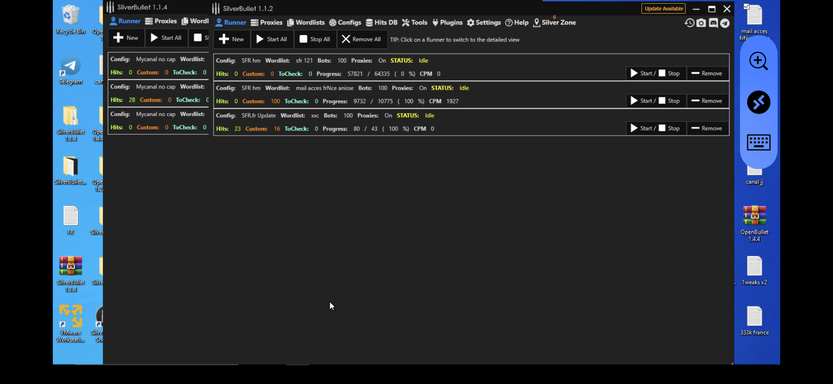Tap the magnifier zoom icon in side panel
The height and width of the screenshot is (384, 833).
[x=759, y=61]
